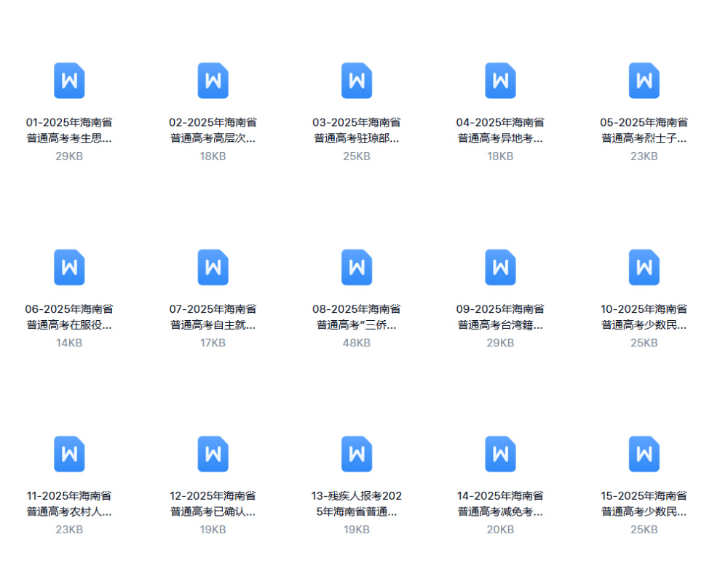Click the Word icon of 14 减免考 file
This screenshot has height=582, width=728.
500,454
